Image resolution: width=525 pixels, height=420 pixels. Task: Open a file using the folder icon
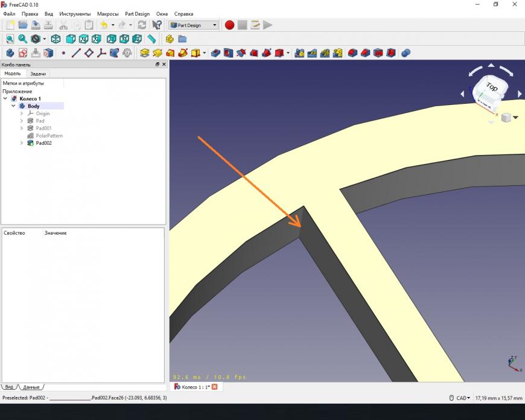click(23, 25)
